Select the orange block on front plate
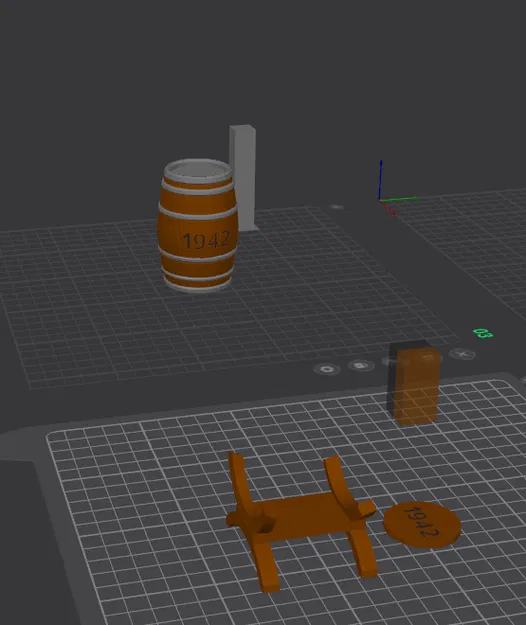The image size is (526, 625). [415, 385]
